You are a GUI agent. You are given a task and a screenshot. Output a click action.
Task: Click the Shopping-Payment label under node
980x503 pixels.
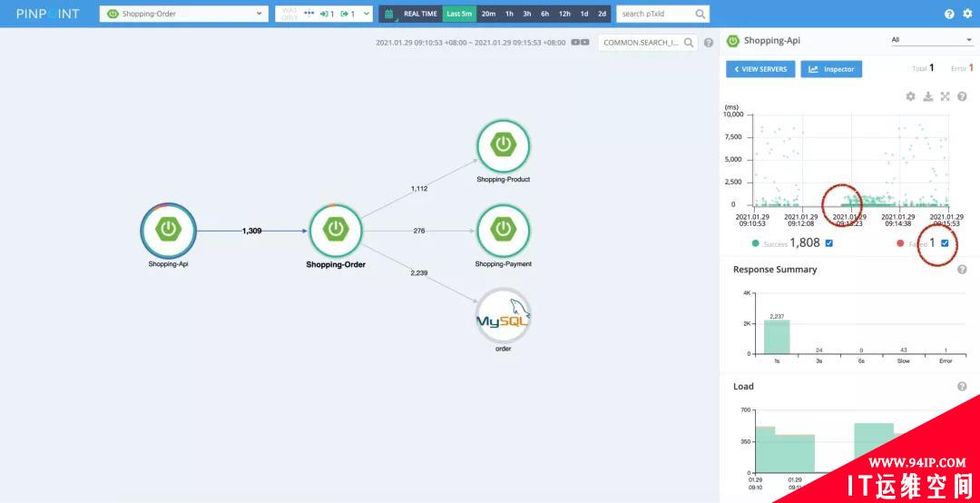(503, 264)
